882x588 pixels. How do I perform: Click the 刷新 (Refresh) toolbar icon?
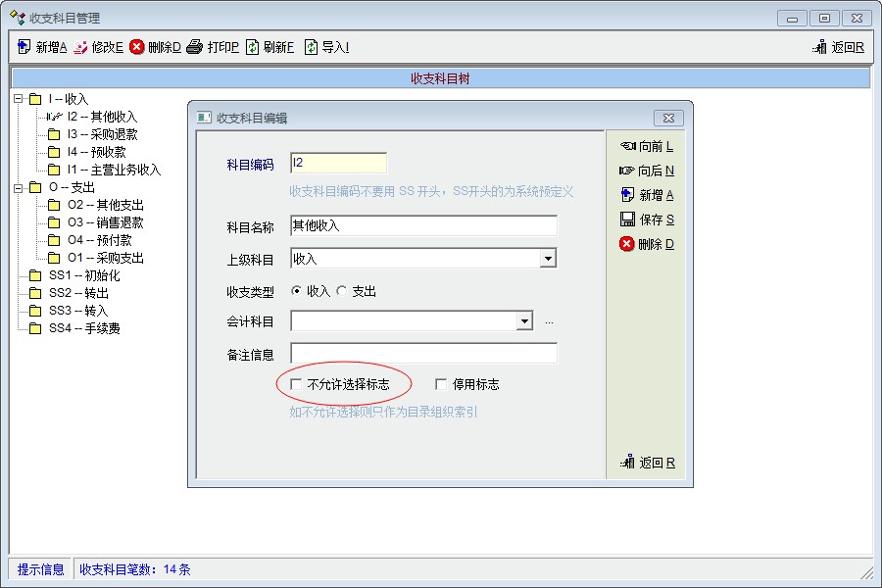(x=253, y=47)
